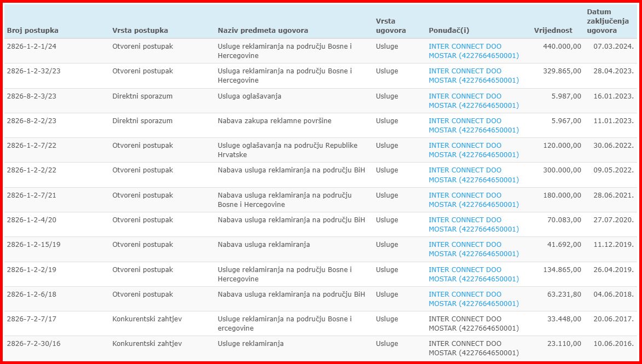642x364 pixels.
Task: Open INTER CONNECT link in row 2826-1-2-7/22
Action: (x=474, y=150)
